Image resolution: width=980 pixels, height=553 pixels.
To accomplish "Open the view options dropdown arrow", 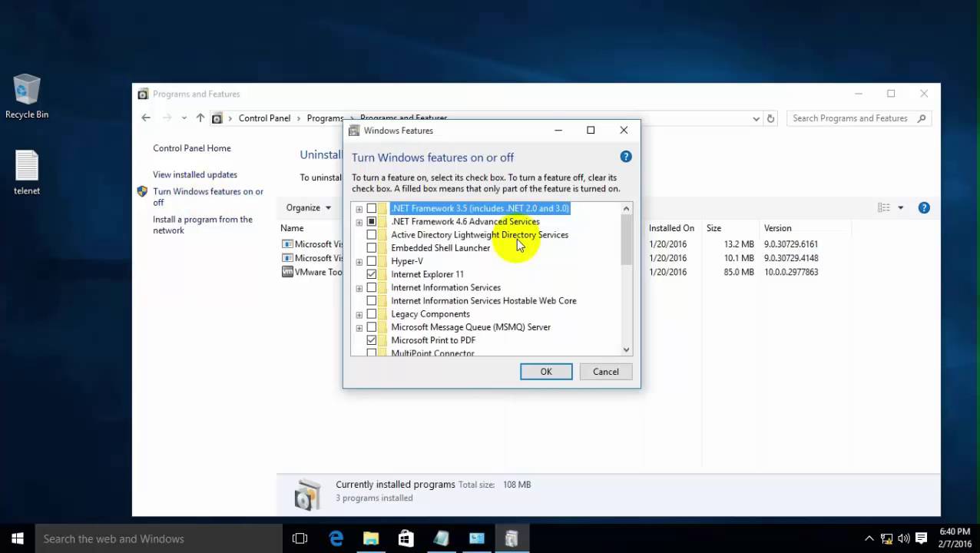I will (x=901, y=207).
